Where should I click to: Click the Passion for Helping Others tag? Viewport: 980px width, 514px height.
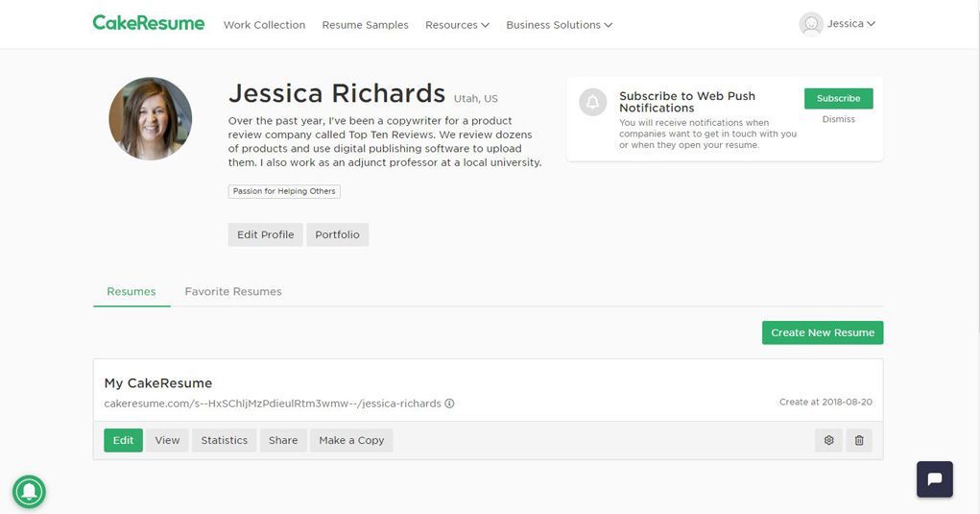(284, 191)
